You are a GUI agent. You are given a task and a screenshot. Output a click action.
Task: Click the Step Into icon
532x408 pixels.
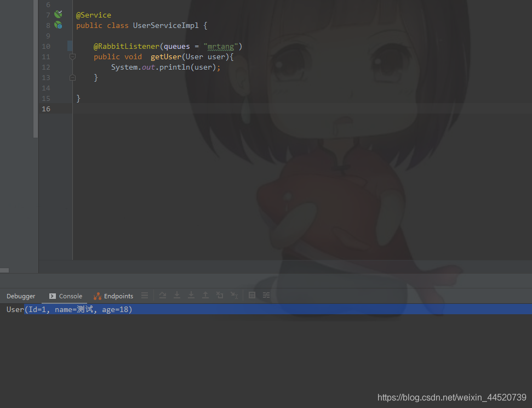177,295
